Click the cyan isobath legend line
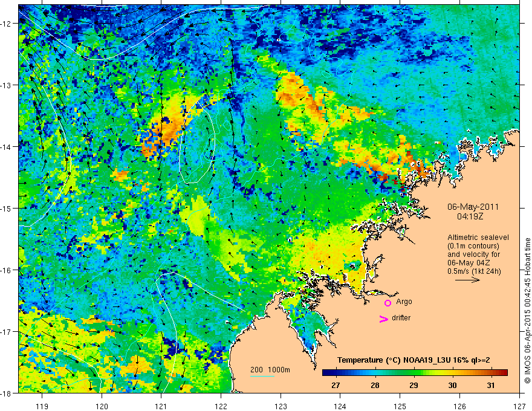 (x=262, y=376)
